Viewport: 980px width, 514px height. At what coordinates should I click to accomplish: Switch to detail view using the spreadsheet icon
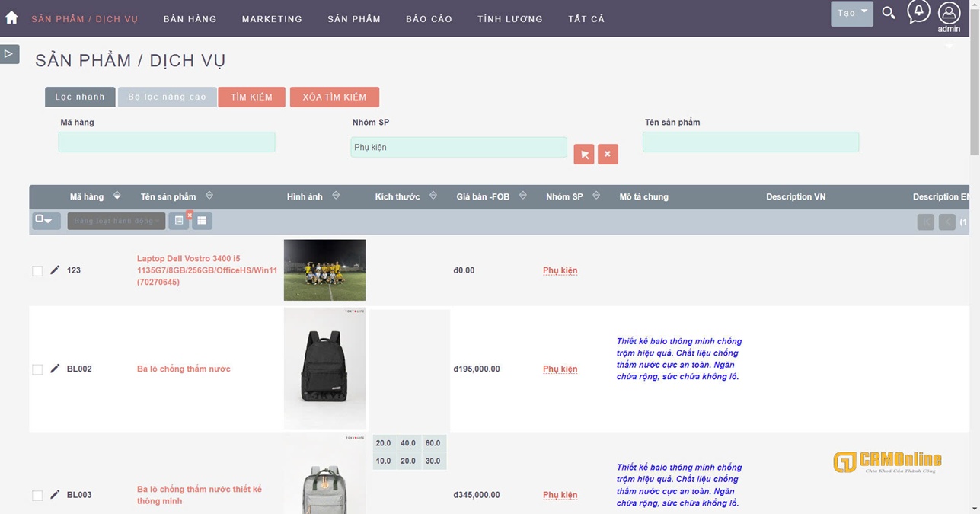(x=179, y=220)
